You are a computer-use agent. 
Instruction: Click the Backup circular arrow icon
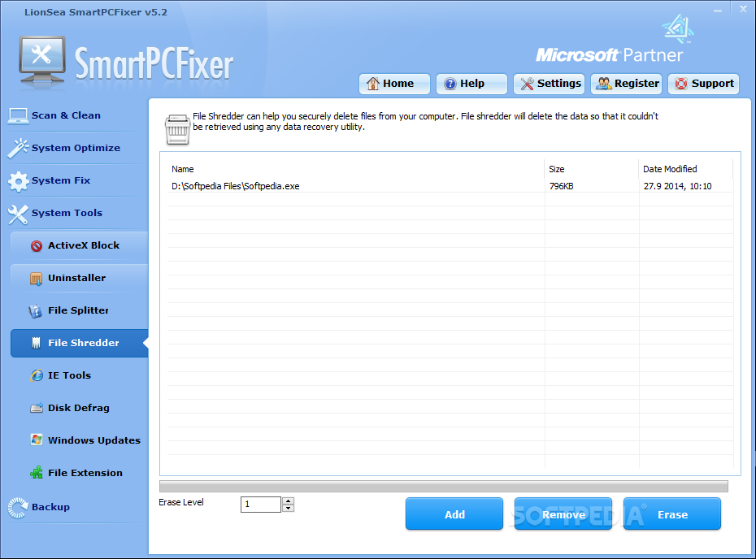19,508
